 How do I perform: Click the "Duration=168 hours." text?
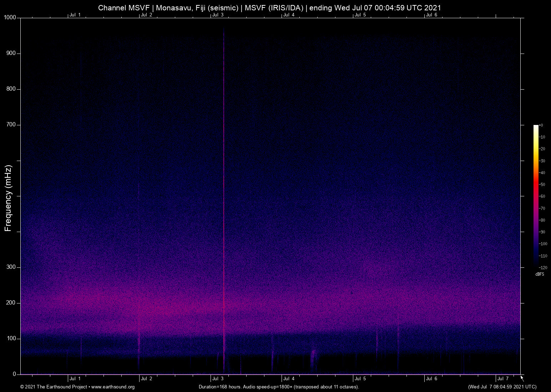pyautogui.click(x=220, y=387)
